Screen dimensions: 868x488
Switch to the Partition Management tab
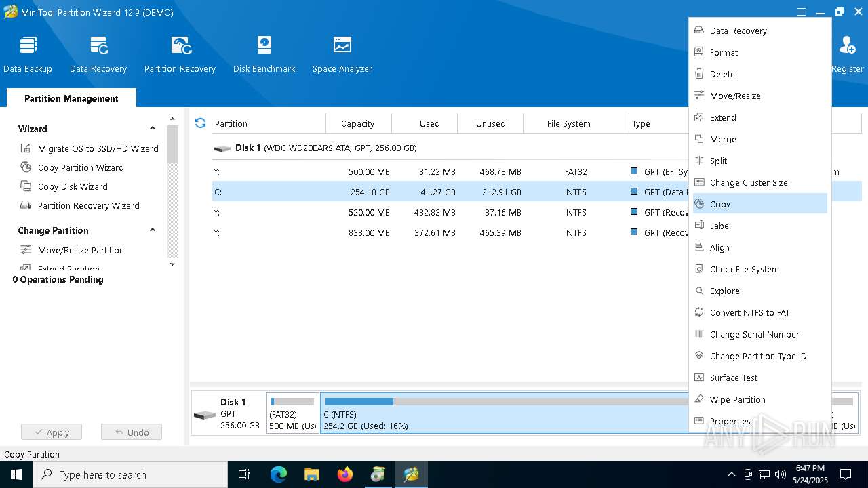coord(71,98)
